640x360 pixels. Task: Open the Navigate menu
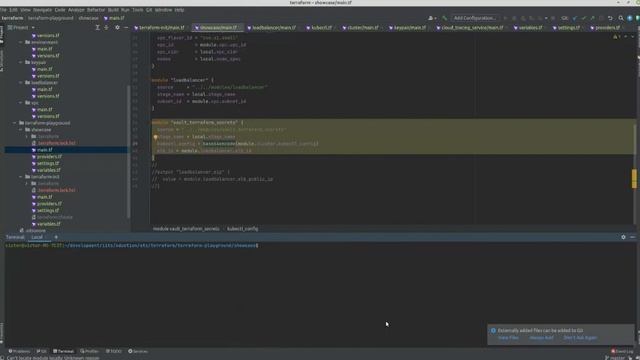point(42,10)
